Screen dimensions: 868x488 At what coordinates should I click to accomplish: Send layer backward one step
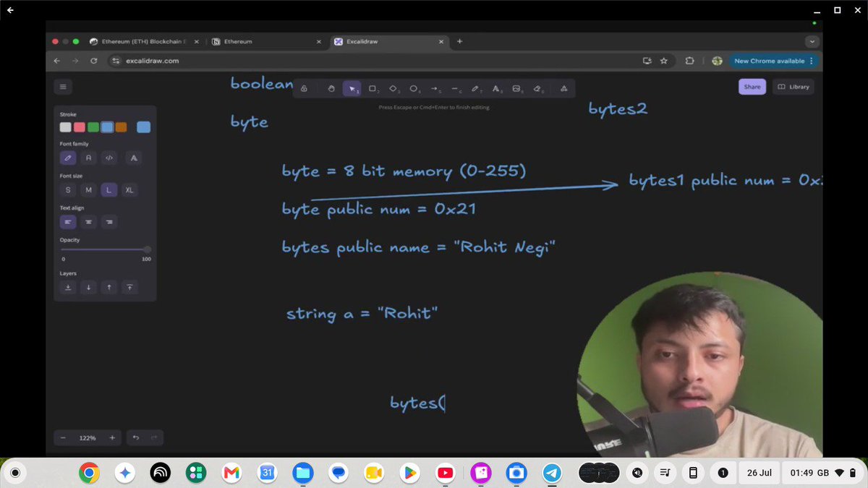(89, 287)
